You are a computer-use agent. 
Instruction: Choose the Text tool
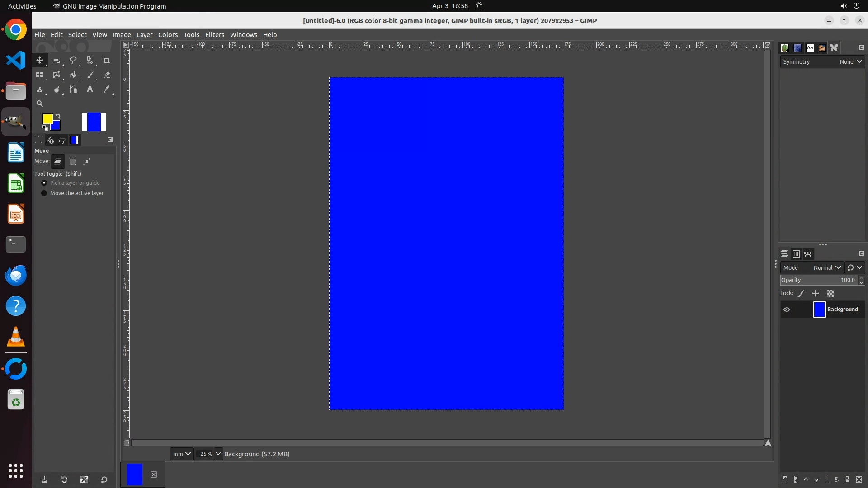[x=90, y=89]
